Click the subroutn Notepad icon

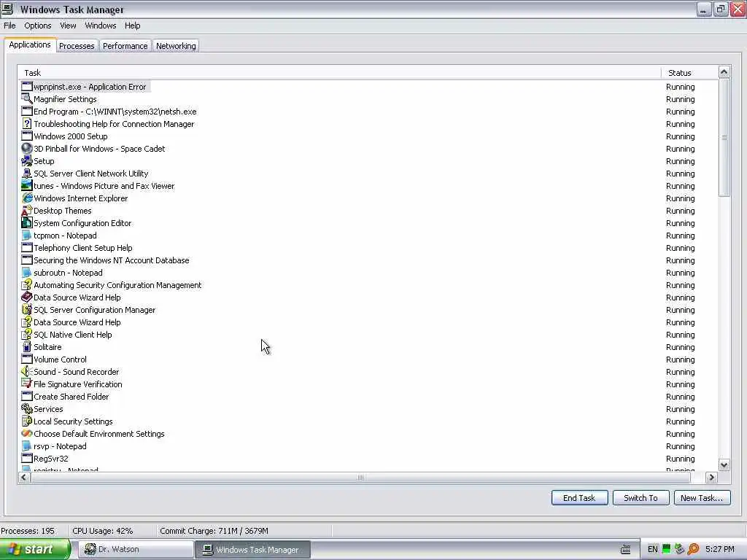click(x=27, y=273)
